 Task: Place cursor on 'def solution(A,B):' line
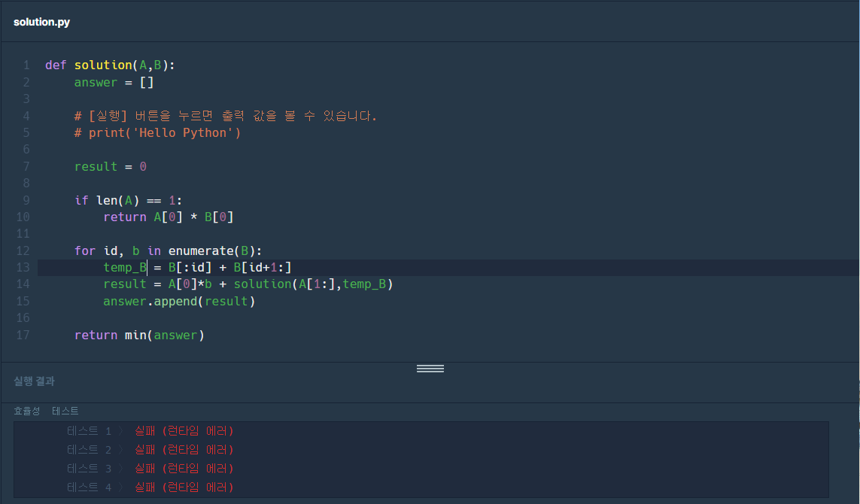tap(110, 65)
